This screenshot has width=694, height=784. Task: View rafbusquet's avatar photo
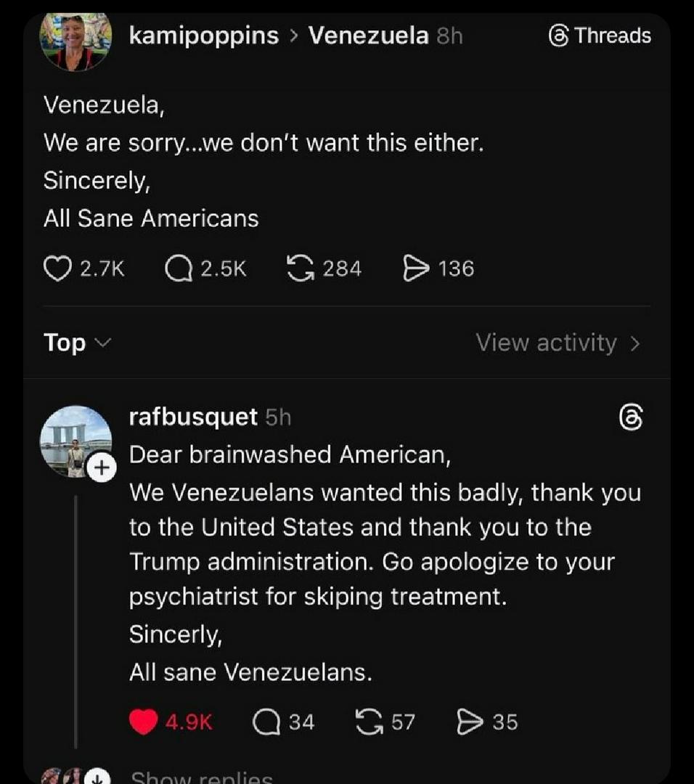[x=75, y=441]
